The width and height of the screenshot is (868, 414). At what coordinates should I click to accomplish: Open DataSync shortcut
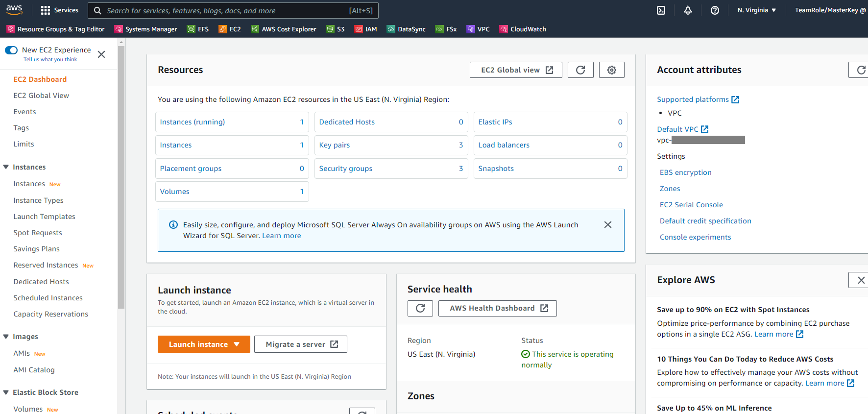(x=406, y=29)
